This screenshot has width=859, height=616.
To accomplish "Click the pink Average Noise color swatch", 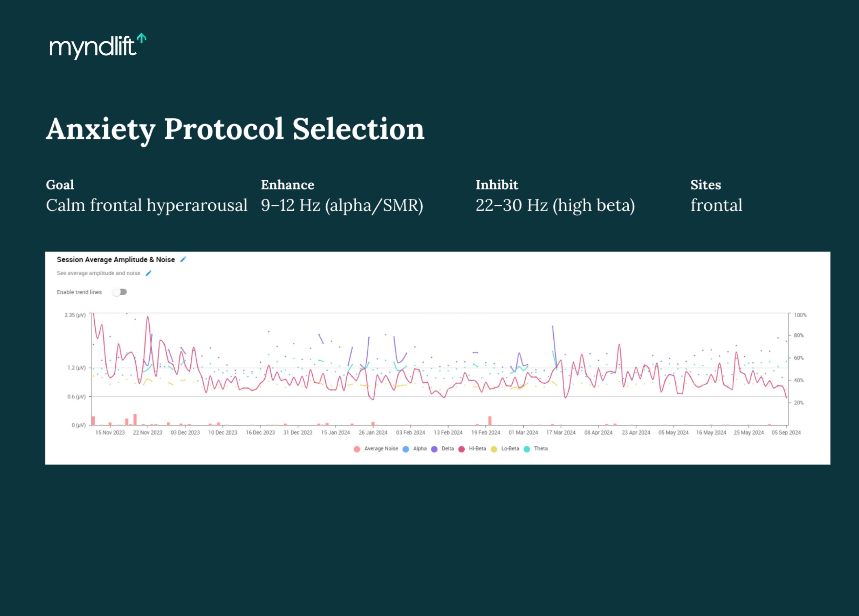I will point(357,449).
